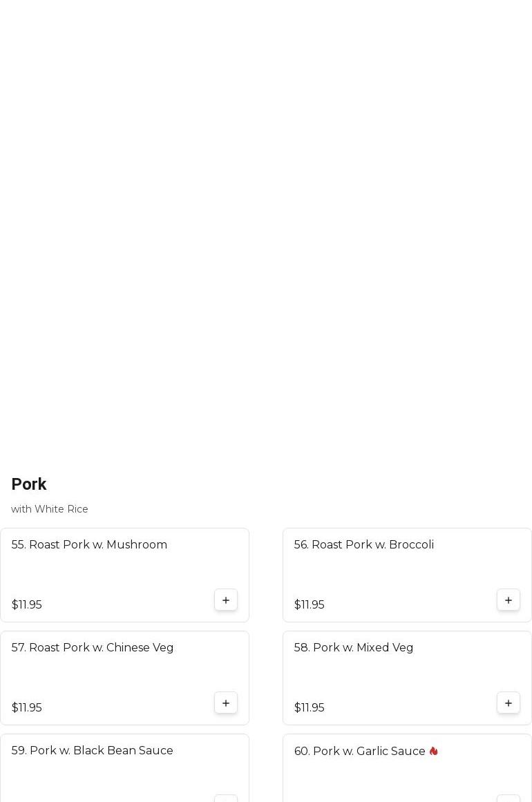532x802 pixels.
Task: Add Roast Pork w. Mushroom using plus icon
Action: point(226,600)
